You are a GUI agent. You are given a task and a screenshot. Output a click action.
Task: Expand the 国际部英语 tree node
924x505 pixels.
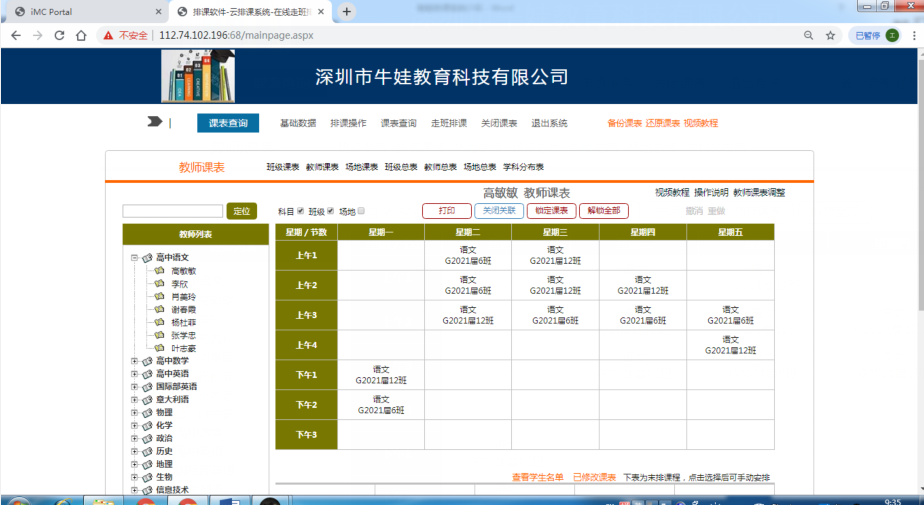(134, 387)
